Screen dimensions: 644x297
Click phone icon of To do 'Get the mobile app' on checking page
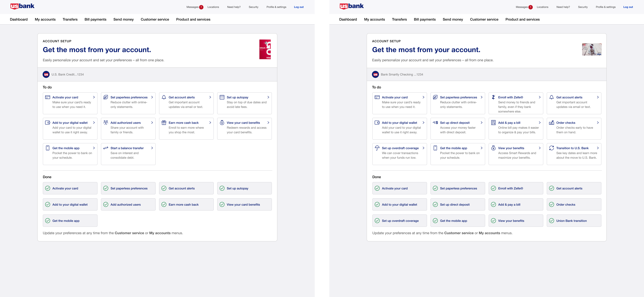(435, 148)
